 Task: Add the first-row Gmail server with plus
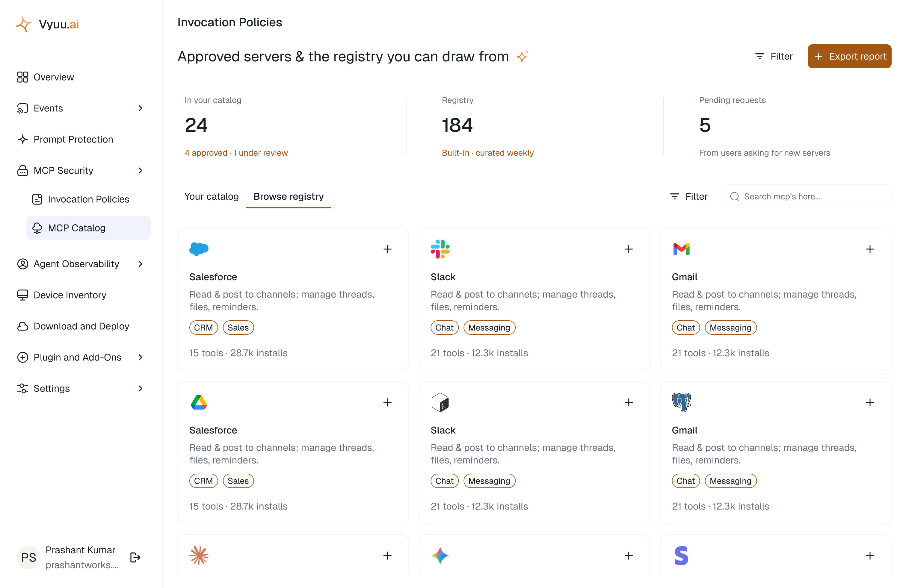870,249
